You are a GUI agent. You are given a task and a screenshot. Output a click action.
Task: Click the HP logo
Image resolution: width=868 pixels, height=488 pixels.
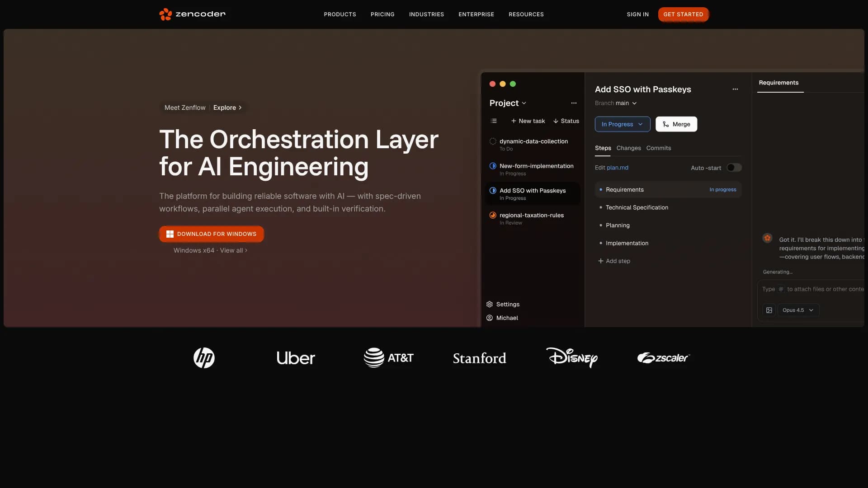[x=204, y=358]
